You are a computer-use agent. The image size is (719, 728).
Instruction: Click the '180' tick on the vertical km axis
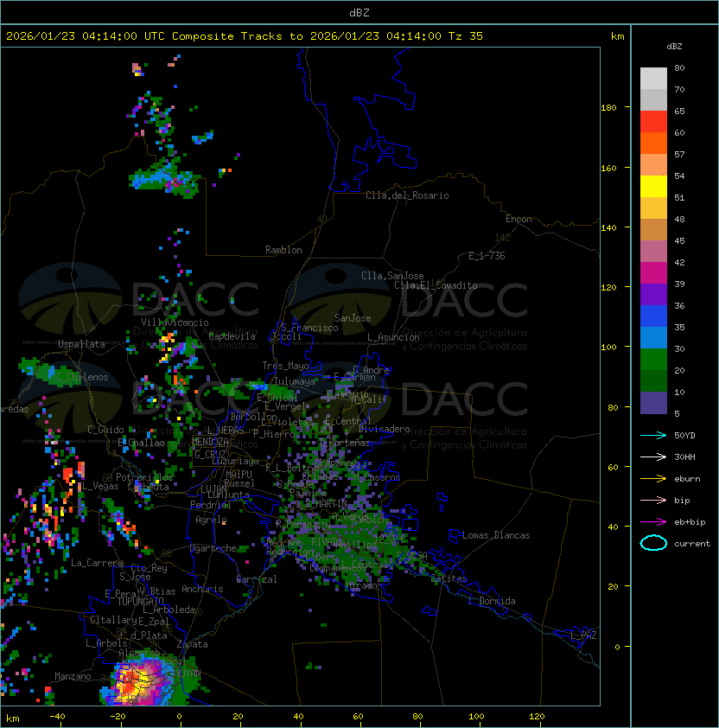(x=608, y=108)
